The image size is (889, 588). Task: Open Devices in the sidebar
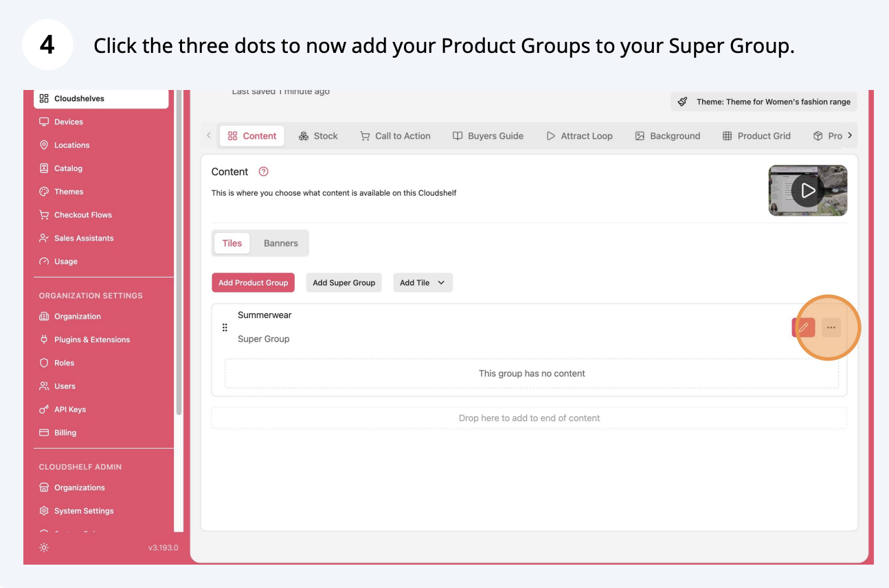[69, 122]
